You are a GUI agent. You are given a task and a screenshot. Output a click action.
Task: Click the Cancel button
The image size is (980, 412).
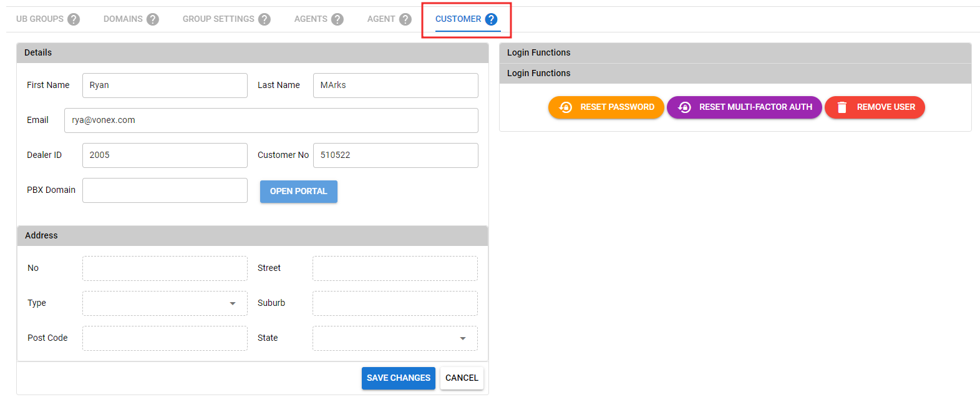462,378
